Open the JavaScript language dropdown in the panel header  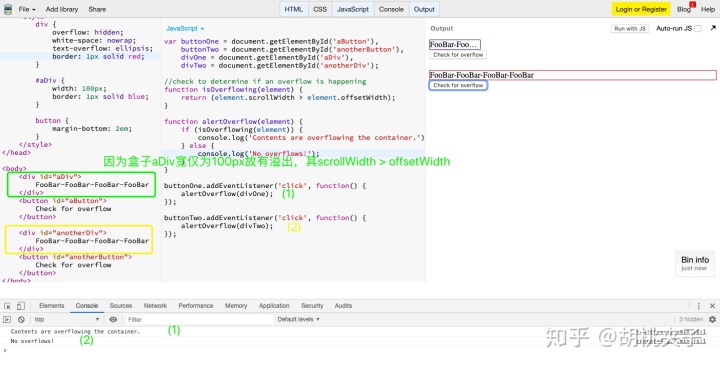click(185, 28)
